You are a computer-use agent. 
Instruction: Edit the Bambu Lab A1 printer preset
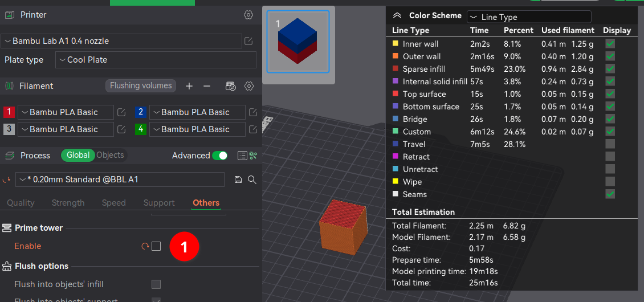click(248, 41)
